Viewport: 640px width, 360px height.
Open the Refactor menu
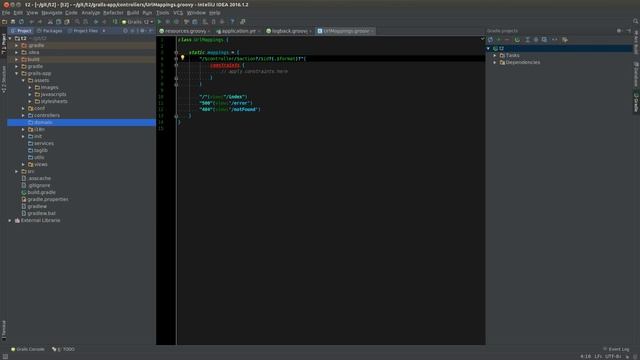point(113,13)
